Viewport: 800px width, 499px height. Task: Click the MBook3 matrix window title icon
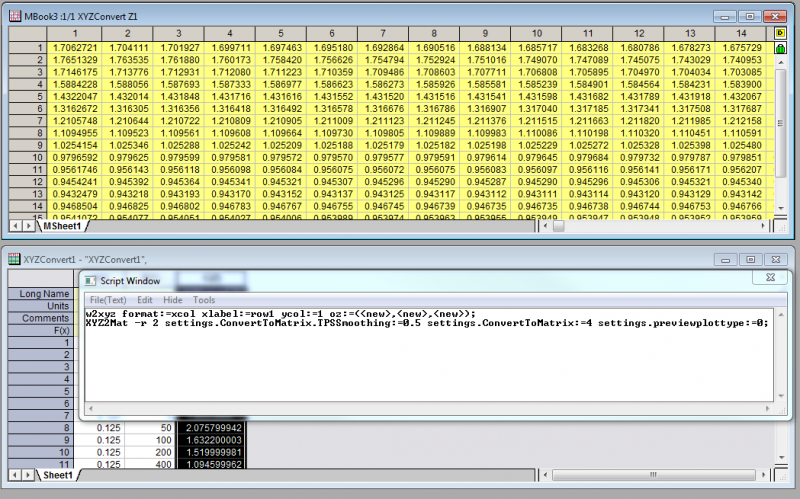click(14, 16)
